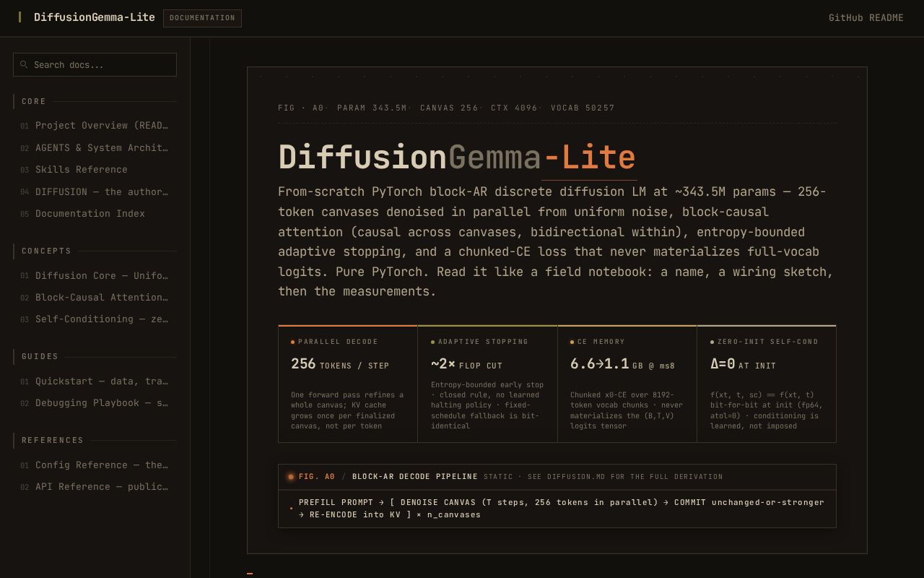The height and width of the screenshot is (578, 924).
Task: Click the 'VOCAB 50257' caption text
Action: pos(583,108)
